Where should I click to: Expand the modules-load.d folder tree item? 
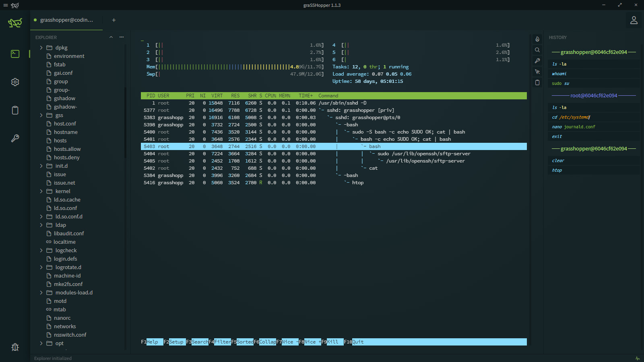click(x=41, y=293)
